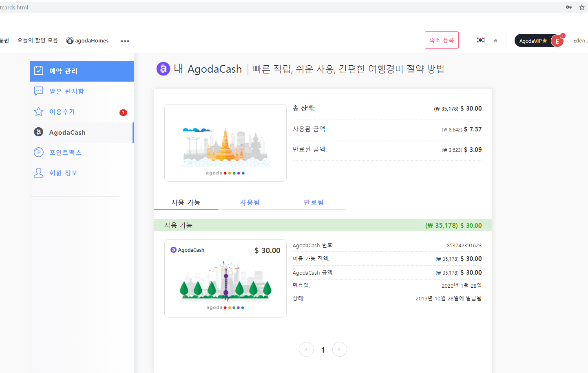Click the AgodaCash coin icon in sidebar
This screenshot has width=588, height=373.
[38, 132]
